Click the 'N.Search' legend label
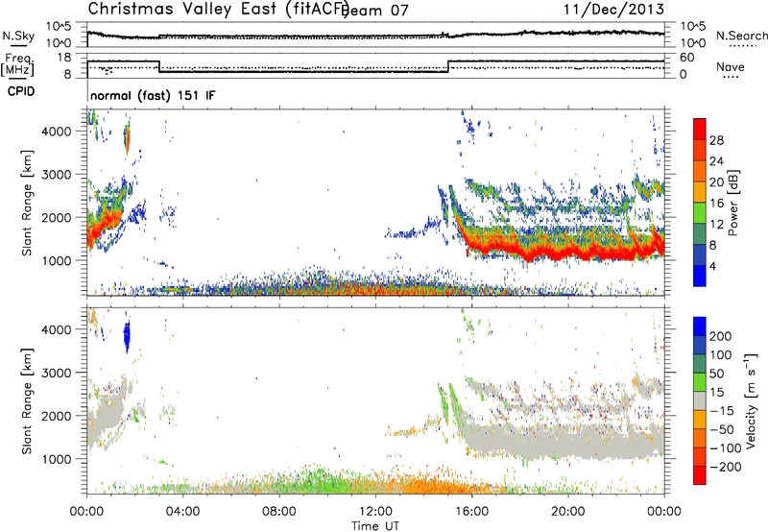 coord(741,36)
